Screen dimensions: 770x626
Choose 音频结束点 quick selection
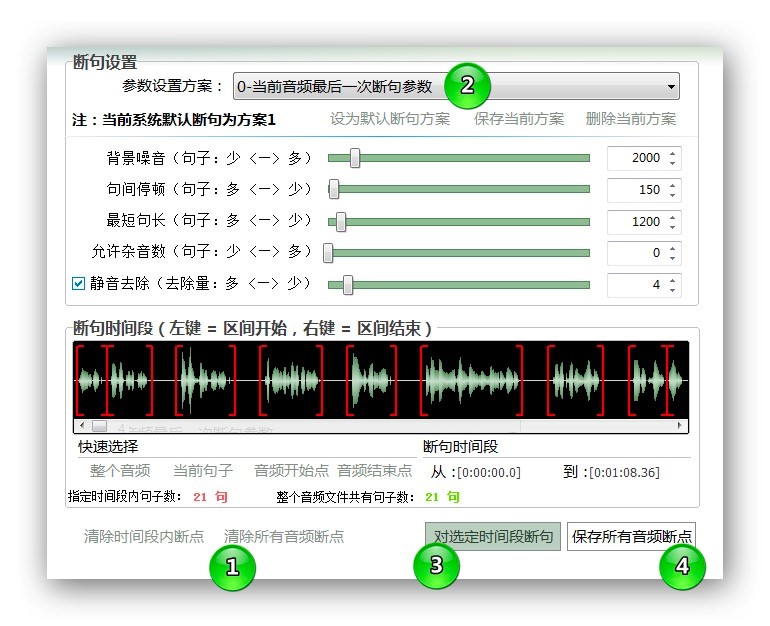click(x=374, y=471)
